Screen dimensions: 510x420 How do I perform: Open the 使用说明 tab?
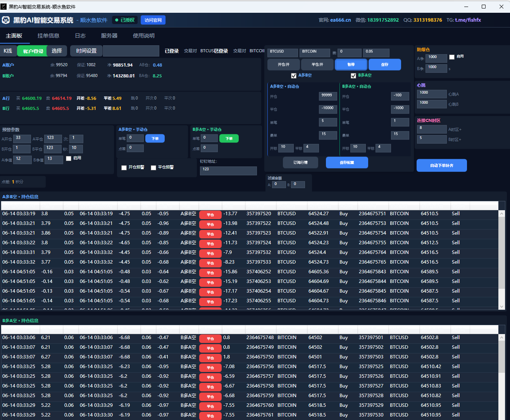point(144,36)
